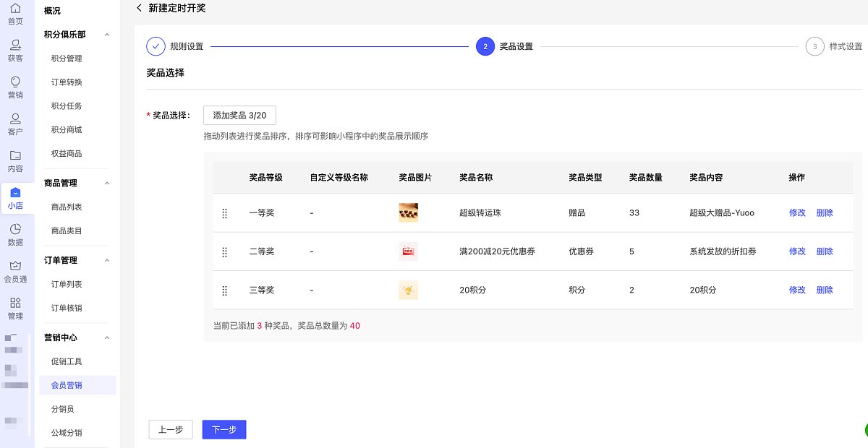This screenshot has width=868, height=448.
Task: Open the 获客 sidebar icon
Action: pos(15,45)
